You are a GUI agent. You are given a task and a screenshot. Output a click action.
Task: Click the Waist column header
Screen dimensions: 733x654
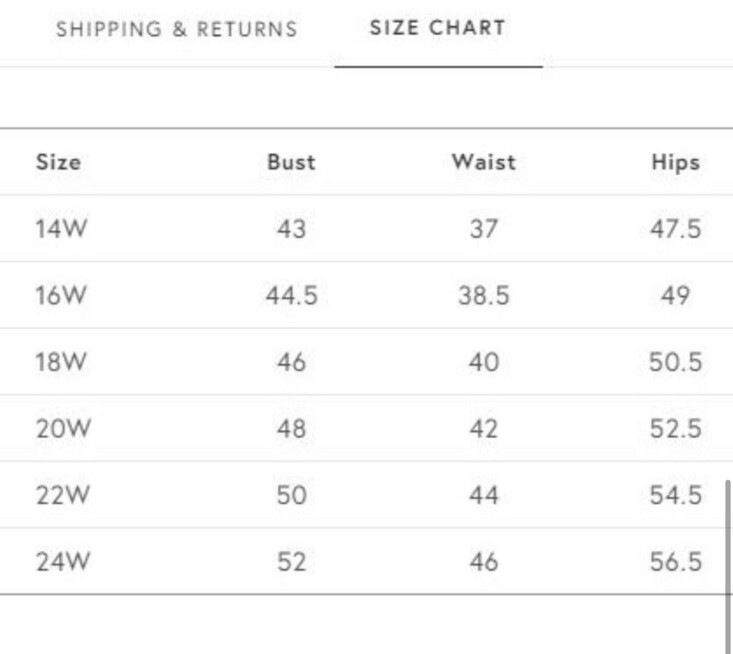pos(484,162)
